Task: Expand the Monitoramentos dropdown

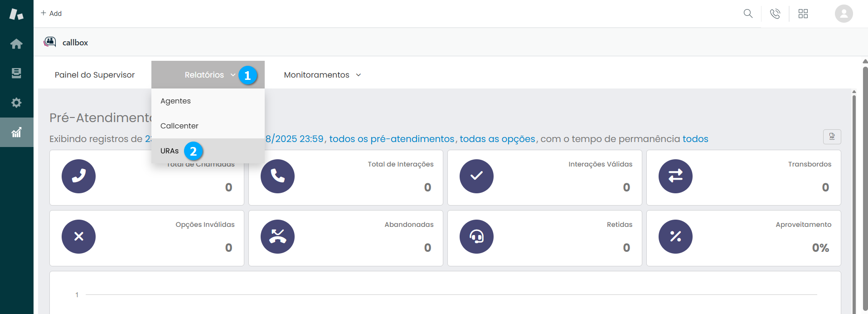Action: pos(322,75)
